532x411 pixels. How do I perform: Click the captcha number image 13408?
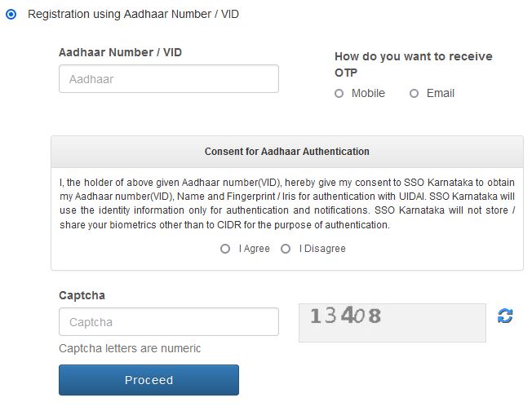click(392, 322)
